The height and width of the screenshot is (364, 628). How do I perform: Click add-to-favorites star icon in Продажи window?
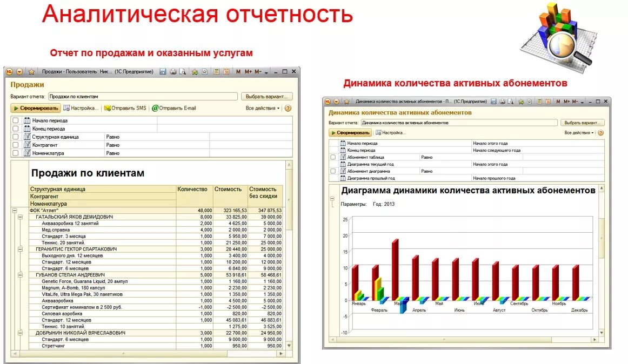pos(195,72)
